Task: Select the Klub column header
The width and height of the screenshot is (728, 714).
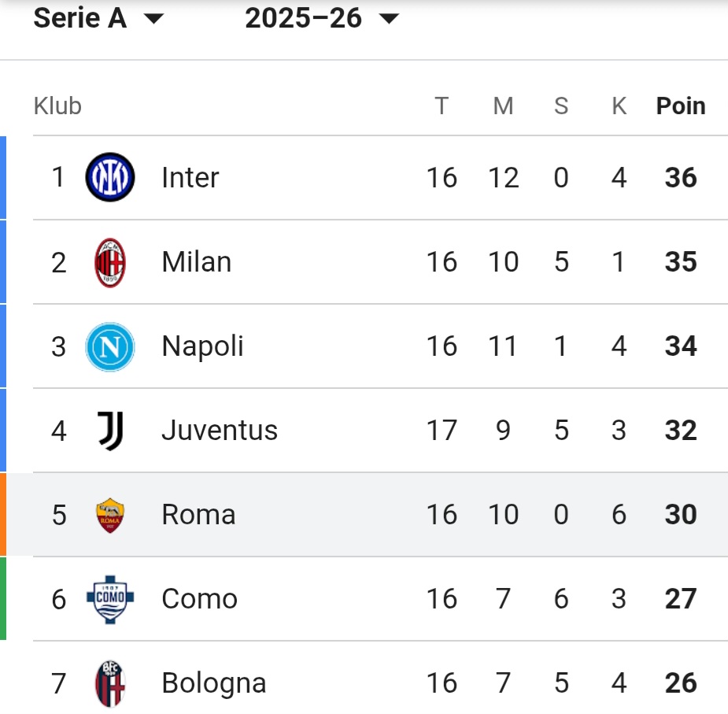Action: click(x=57, y=105)
